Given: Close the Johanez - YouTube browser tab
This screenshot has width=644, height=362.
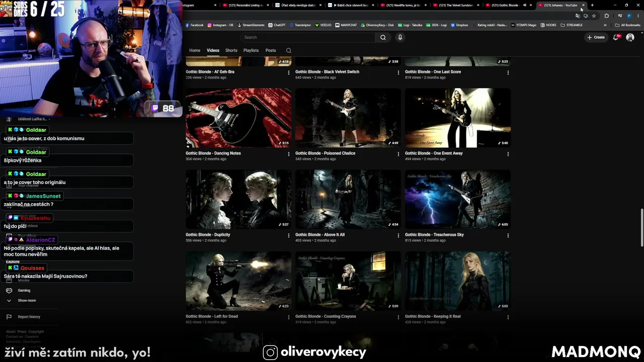Looking at the screenshot, I should pyautogui.click(x=583, y=5).
